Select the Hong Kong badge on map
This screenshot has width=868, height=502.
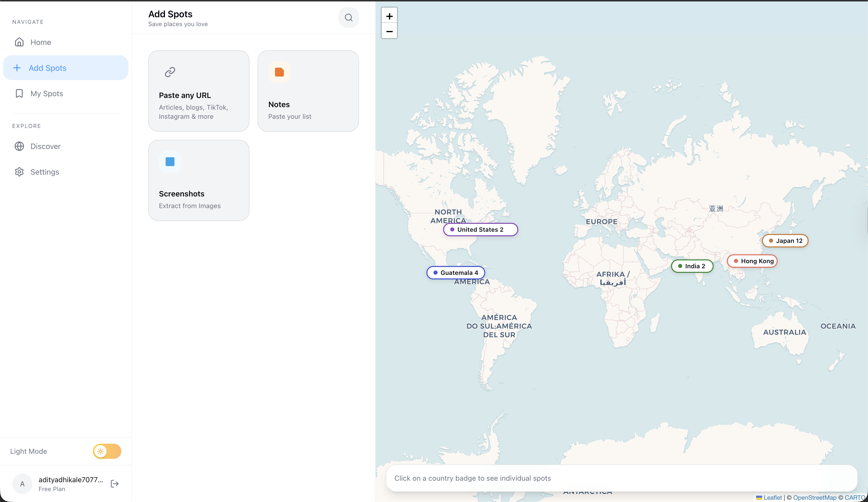pos(752,261)
